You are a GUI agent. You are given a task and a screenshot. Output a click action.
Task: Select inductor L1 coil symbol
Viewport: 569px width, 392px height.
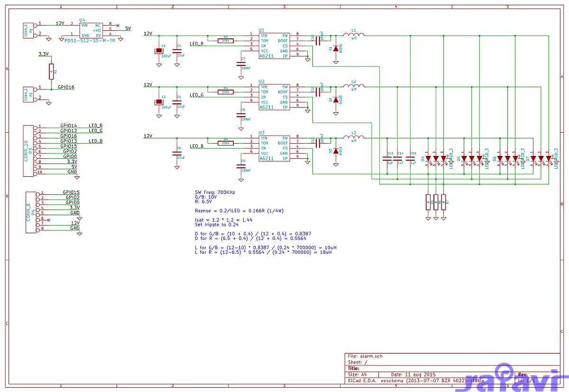pos(354,34)
